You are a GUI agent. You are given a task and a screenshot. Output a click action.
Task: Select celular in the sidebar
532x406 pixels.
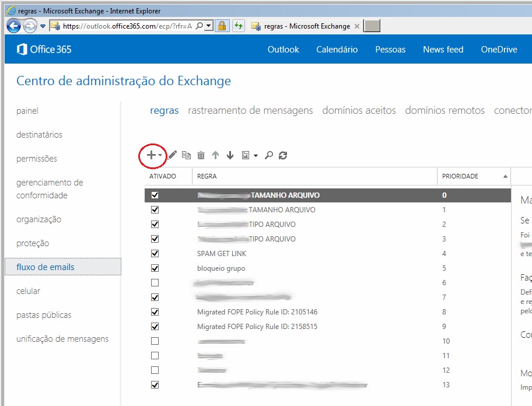pos(28,291)
